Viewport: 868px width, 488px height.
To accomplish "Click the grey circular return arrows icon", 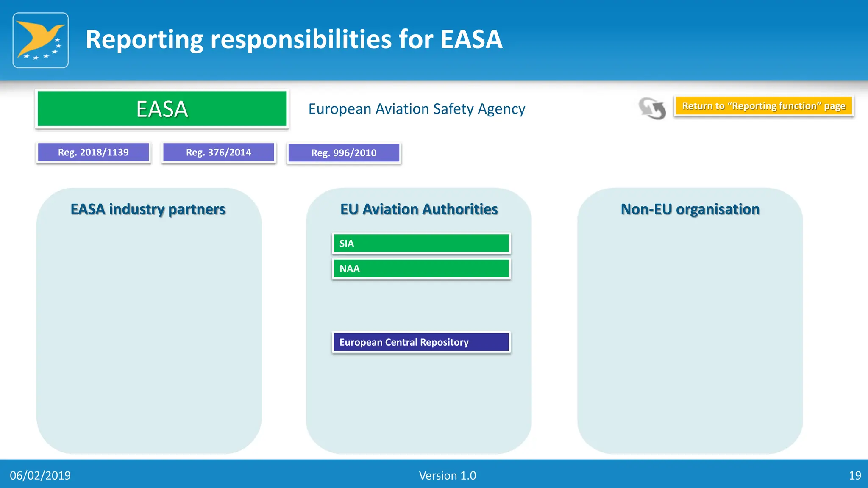I will [x=652, y=108].
